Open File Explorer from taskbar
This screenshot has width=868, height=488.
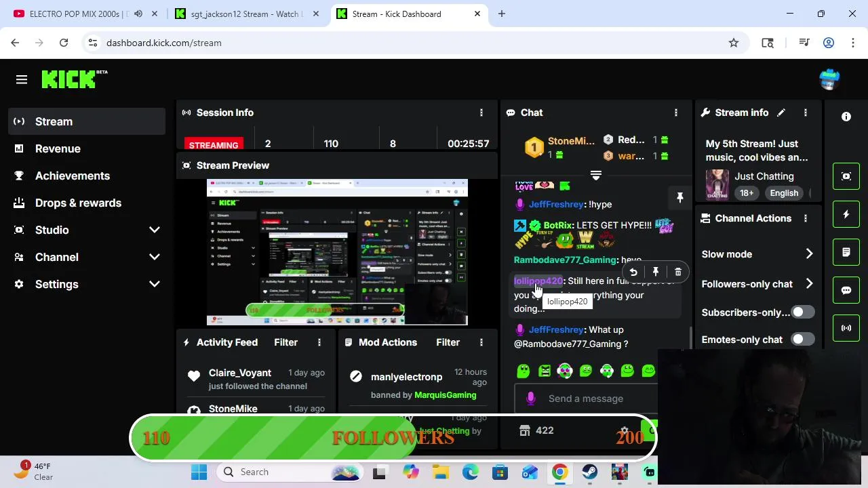coord(440,472)
